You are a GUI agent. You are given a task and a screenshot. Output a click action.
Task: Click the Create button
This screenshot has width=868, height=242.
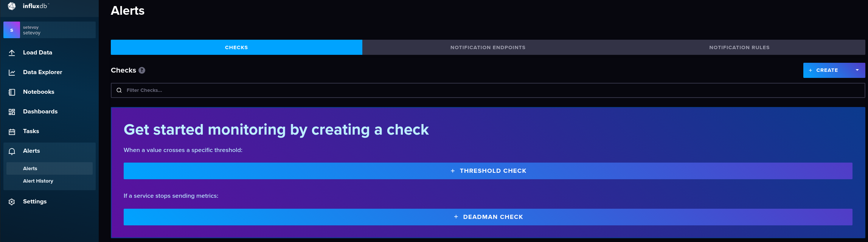pos(826,70)
